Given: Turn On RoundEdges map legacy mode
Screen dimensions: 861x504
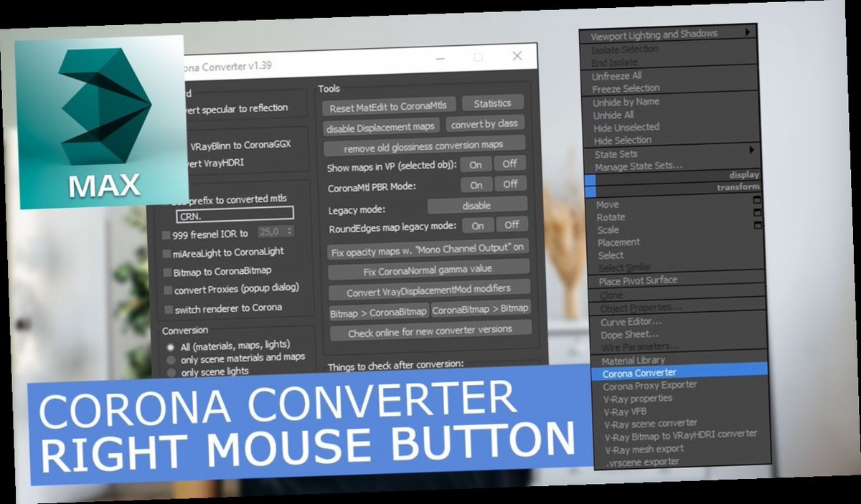Looking at the screenshot, I should click(x=477, y=225).
